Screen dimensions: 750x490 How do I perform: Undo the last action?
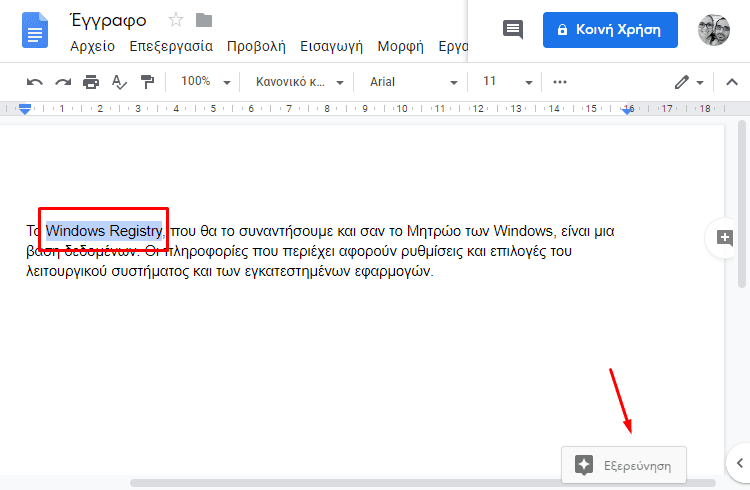[34, 82]
